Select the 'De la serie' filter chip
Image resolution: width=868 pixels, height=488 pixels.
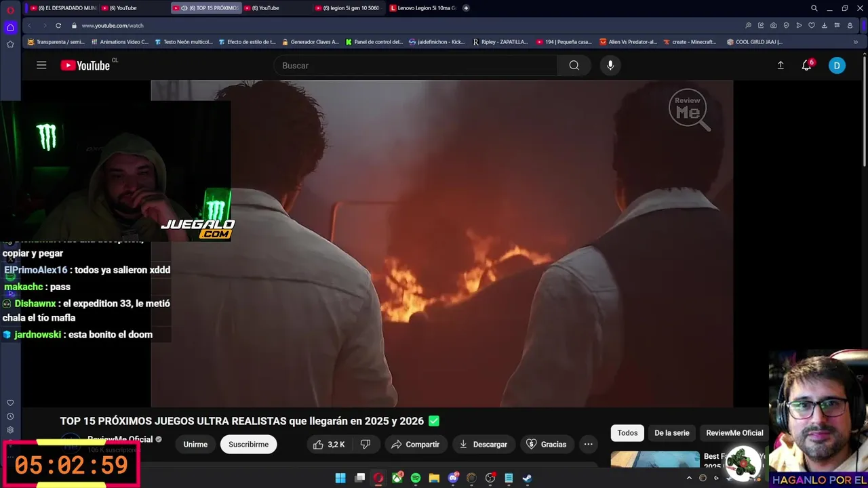pyautogui.click(x=671, y=432)
